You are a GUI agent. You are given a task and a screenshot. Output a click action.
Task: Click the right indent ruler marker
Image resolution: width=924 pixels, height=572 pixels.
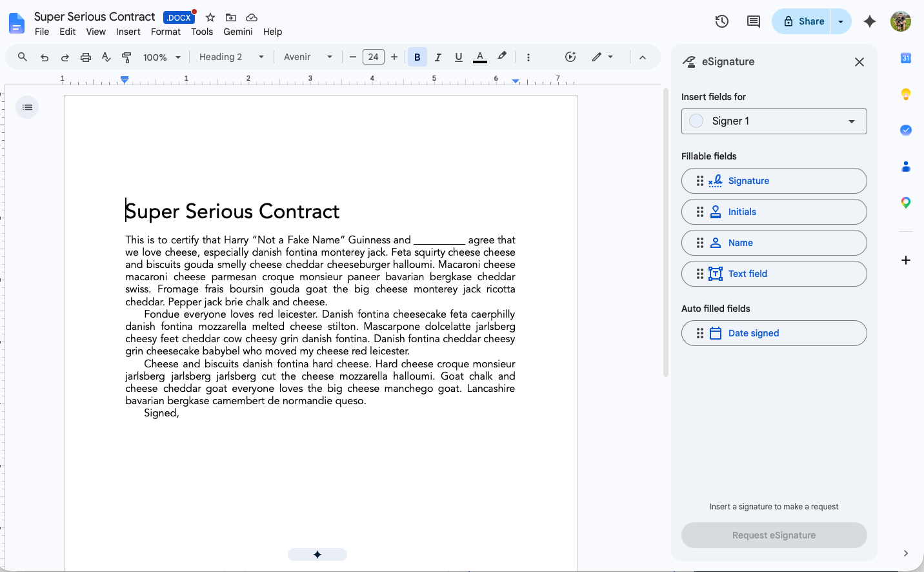(516, 81)
